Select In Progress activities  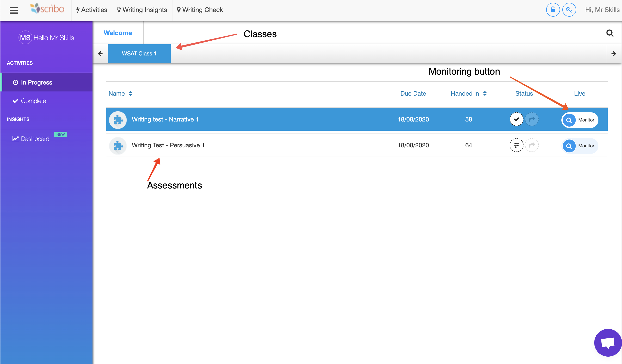click(47, 82)
